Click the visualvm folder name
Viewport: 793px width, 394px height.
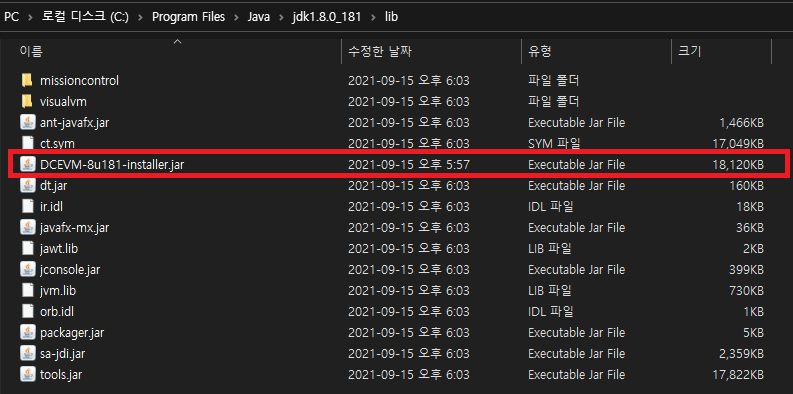(x=63, y=102)
